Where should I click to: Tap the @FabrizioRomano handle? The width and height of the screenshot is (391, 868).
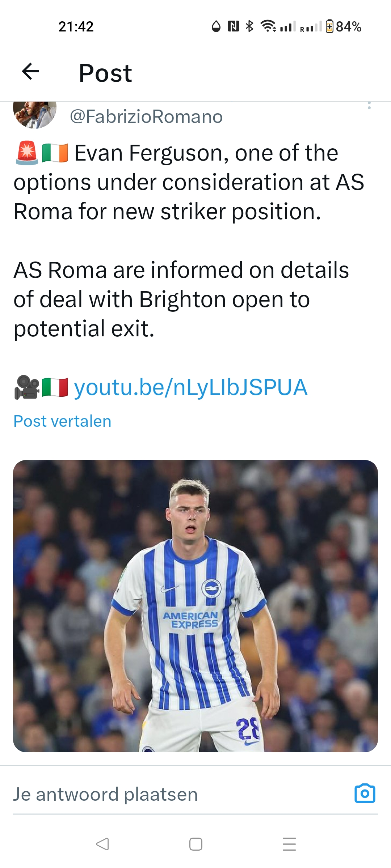point(146,117)
